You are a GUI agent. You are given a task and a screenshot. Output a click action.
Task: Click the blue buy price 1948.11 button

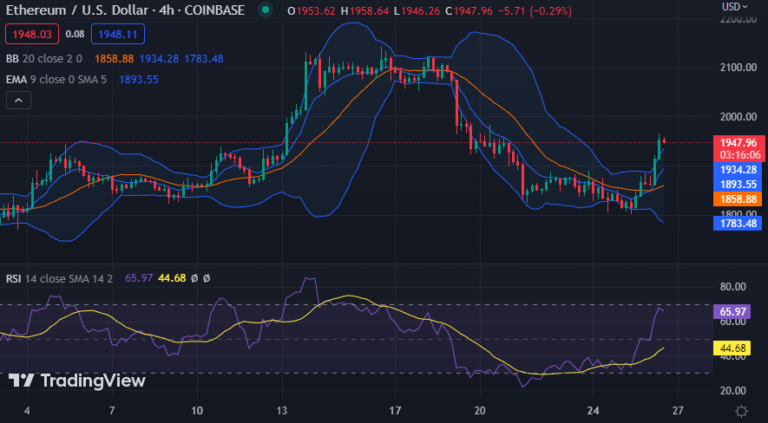pos(118,34)
